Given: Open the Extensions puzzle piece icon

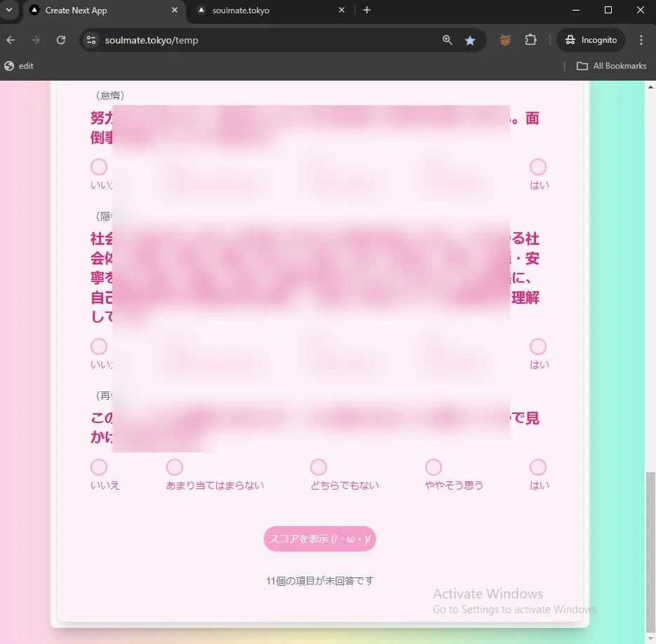Looking at the screenshot, I should point(530,40).
